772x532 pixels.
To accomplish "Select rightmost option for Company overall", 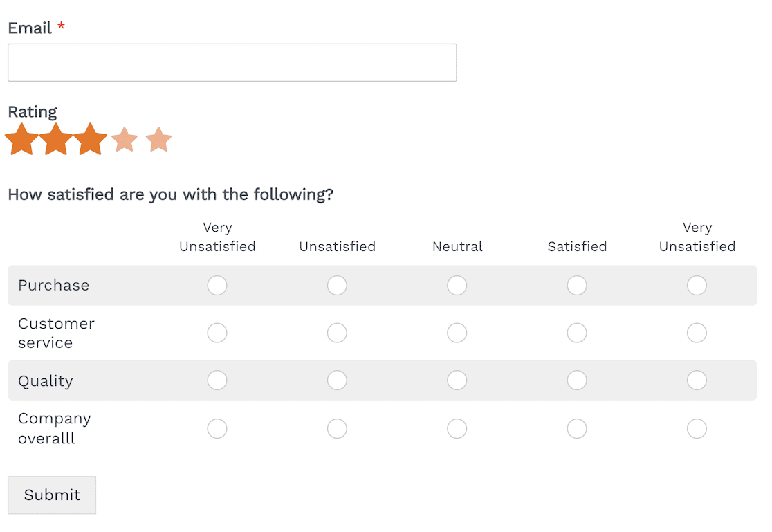I will click(697, 428).
